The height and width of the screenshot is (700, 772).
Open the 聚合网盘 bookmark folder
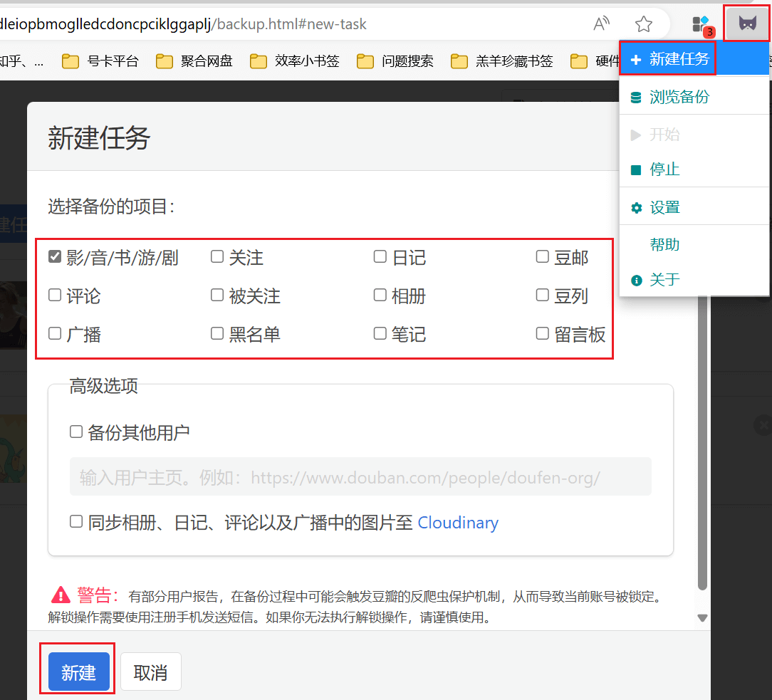pyautogui.click(x=194, y=61)
